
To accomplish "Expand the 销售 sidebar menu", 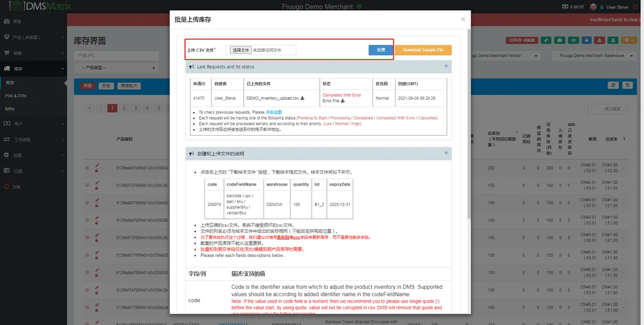I will (x=33, y=53).
